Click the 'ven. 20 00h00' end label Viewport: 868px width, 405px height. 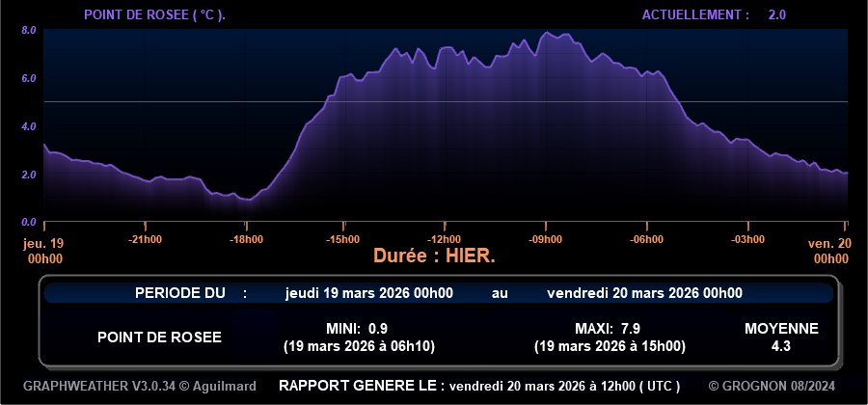click(829, 251)
